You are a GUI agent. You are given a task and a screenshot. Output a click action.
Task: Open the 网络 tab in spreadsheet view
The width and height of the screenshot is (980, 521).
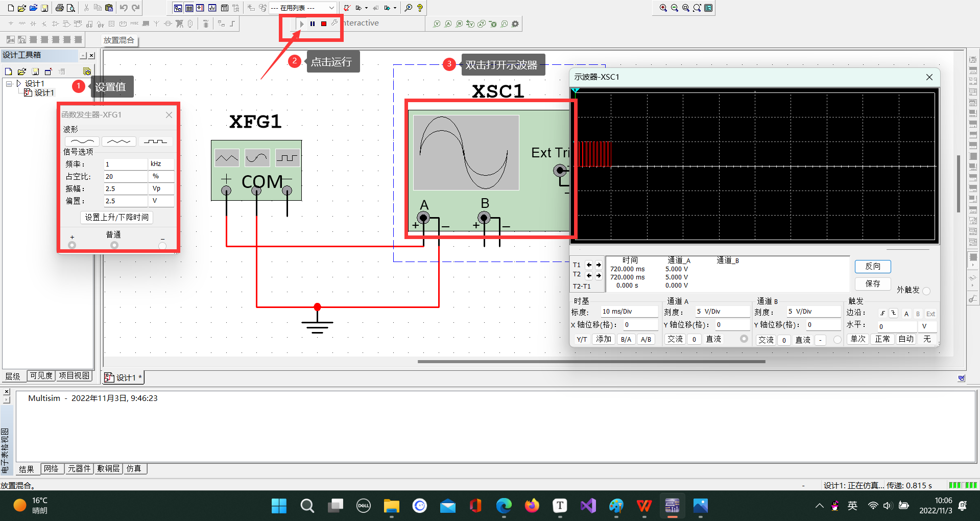click(x=51, y=468)
